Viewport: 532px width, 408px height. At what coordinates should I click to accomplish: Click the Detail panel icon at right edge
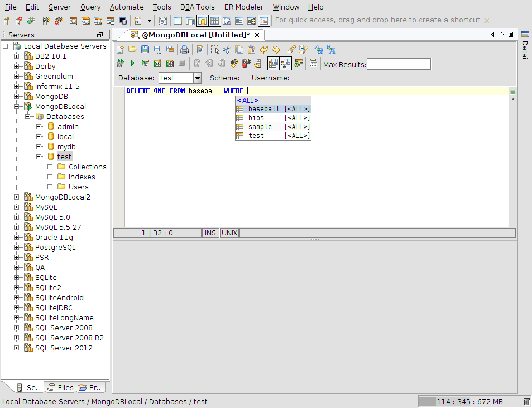tap(525, 34)
